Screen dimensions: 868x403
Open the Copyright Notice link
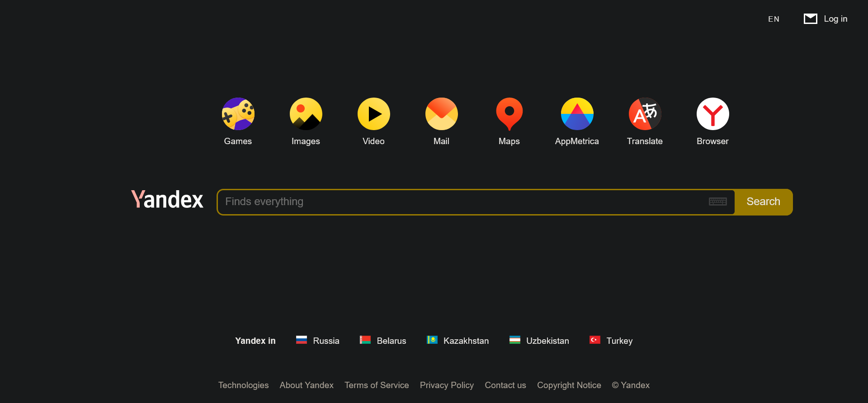pyautogui.click(x=569, y=385)
